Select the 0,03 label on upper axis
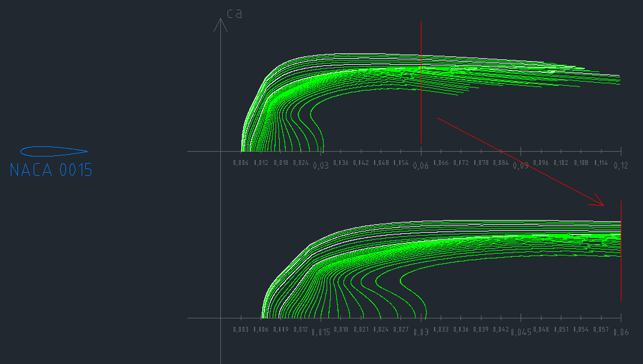This screenshot has width=643, height=364. coord(321,166)
